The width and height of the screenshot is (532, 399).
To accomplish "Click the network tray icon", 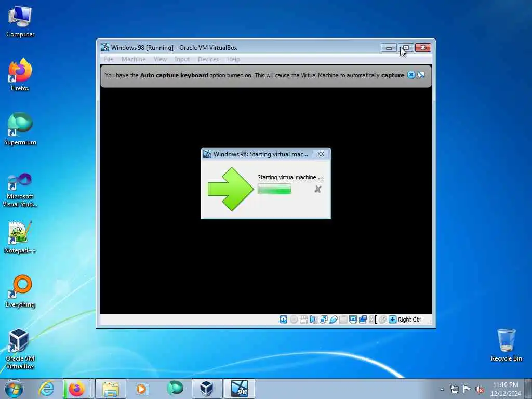I will pos(454,389).
